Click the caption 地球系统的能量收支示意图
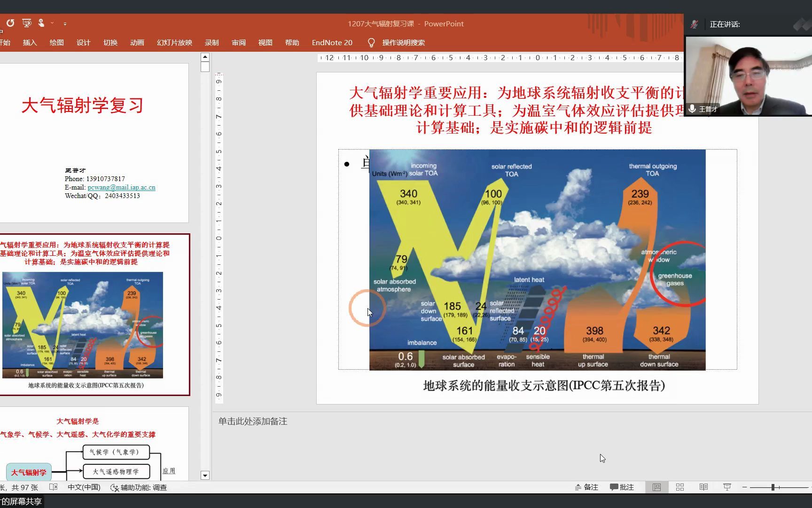The image size is (812, 508). (x=544, y=386)
